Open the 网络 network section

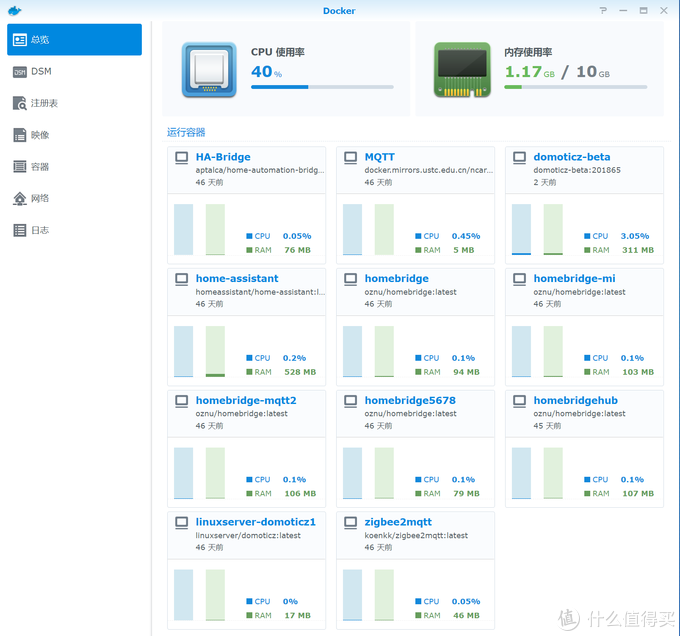coord(75,198)
